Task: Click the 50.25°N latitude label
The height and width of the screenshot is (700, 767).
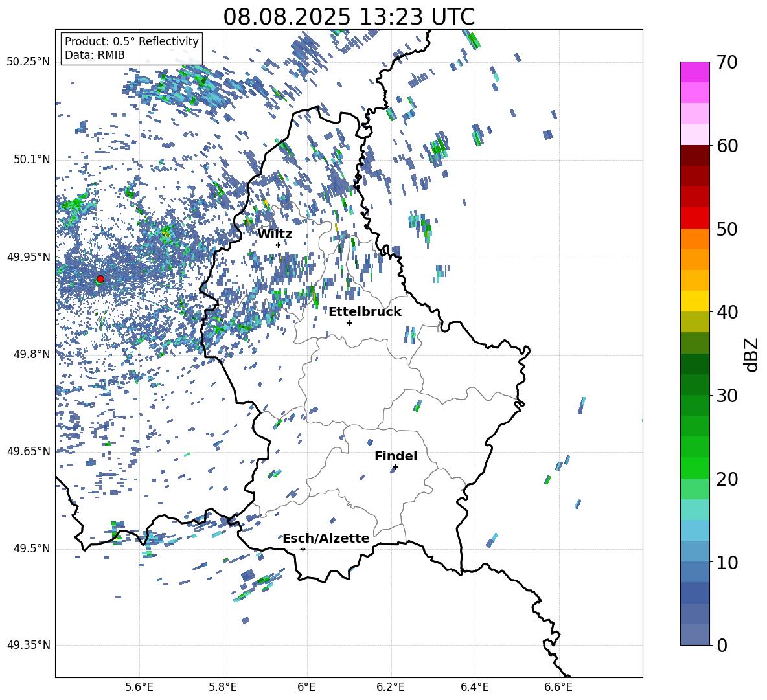Action: (x=29, y=62)
